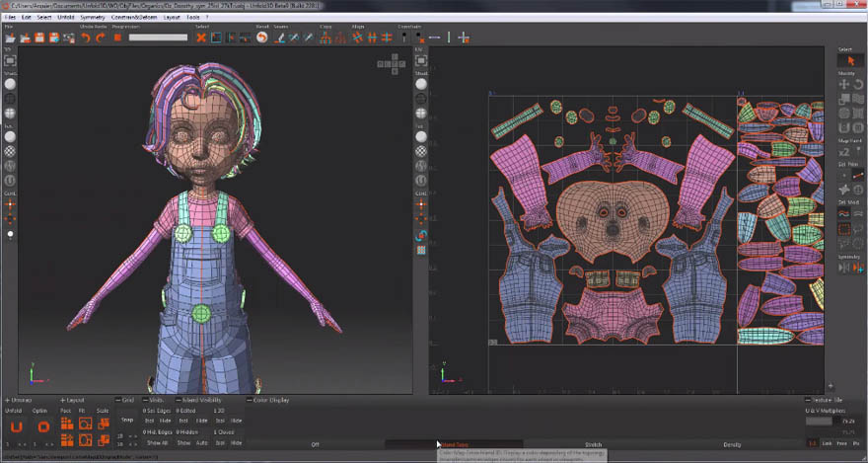868x463 pixels.
Task: Toggle the top shading sphere in 3D view
Action: pyautogui.click(x=10, y=84)
